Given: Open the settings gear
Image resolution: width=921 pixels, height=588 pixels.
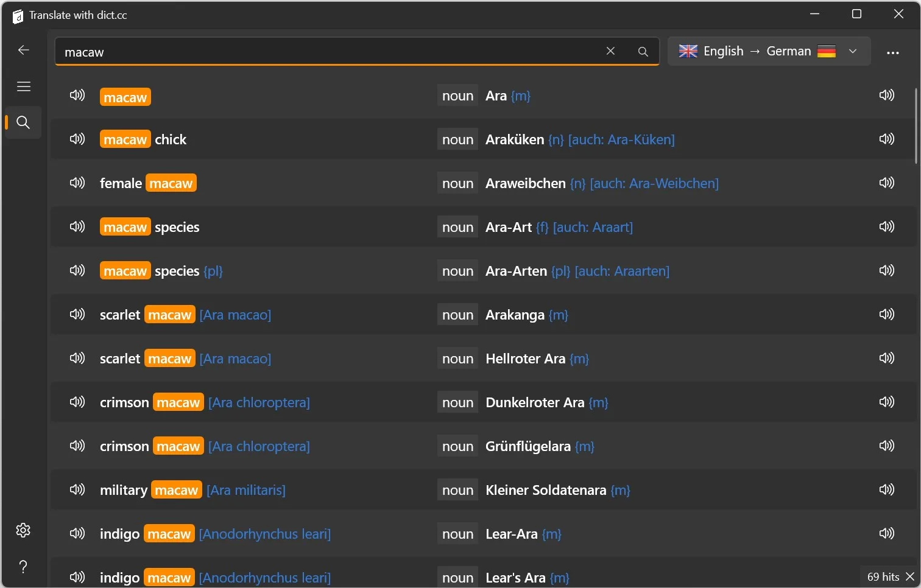Looking at the screenshot, I should point(23,530).
